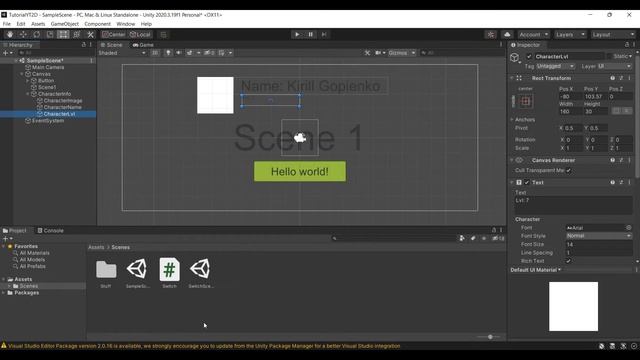The height and width of the screenshot is (360, 640).
Task: Add object with Hierarchy plus button
Action: 7,53
